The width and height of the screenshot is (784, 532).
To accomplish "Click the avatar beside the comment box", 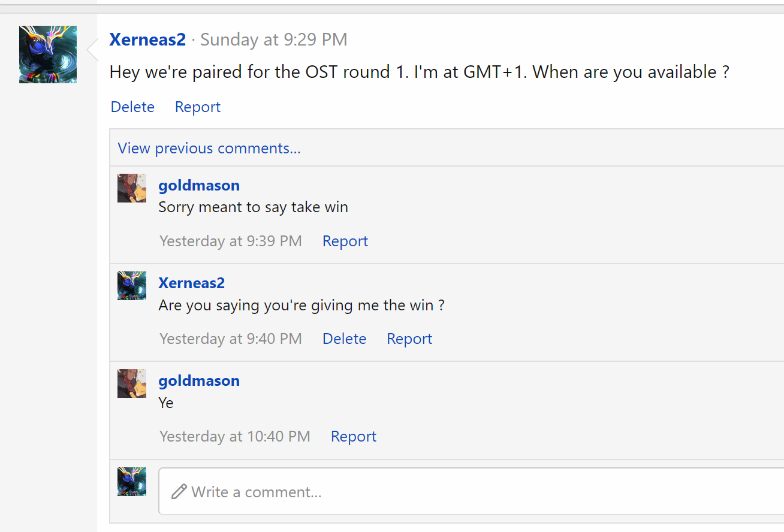I will 132,482.
